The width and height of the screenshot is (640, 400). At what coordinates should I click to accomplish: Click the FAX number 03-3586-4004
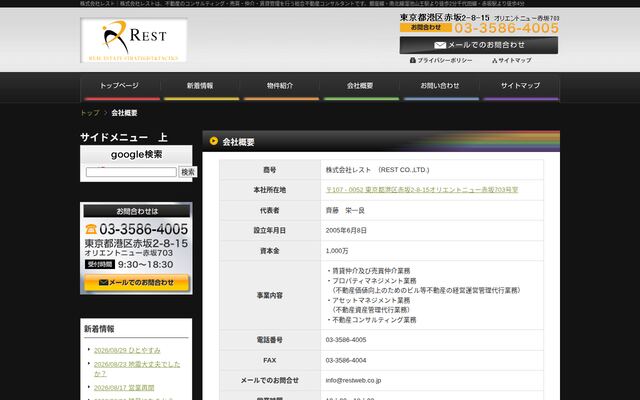(346, 360)
